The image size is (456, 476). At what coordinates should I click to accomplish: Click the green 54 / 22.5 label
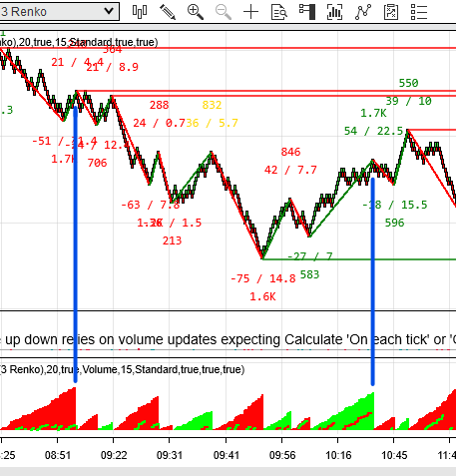coord(373,131)
